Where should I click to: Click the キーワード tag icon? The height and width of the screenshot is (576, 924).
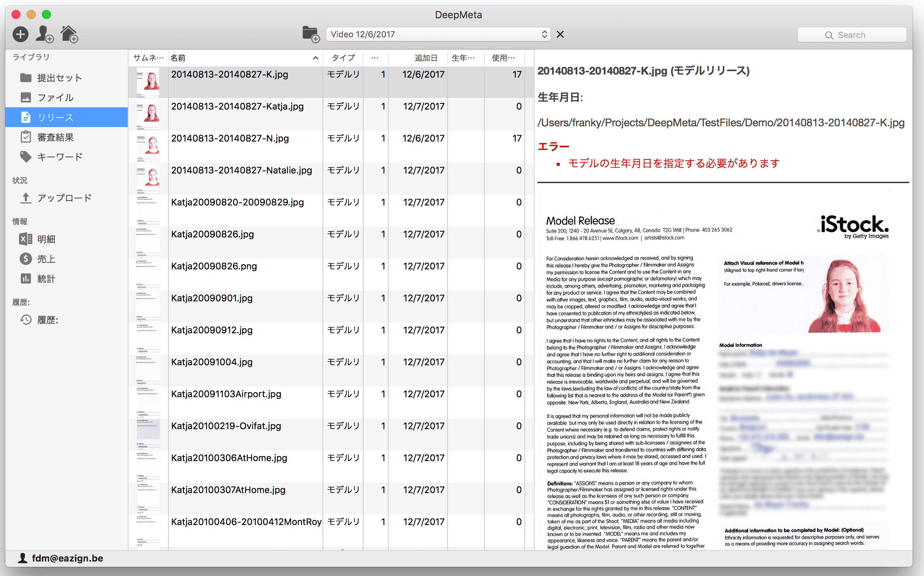click(x=25, y=157)
